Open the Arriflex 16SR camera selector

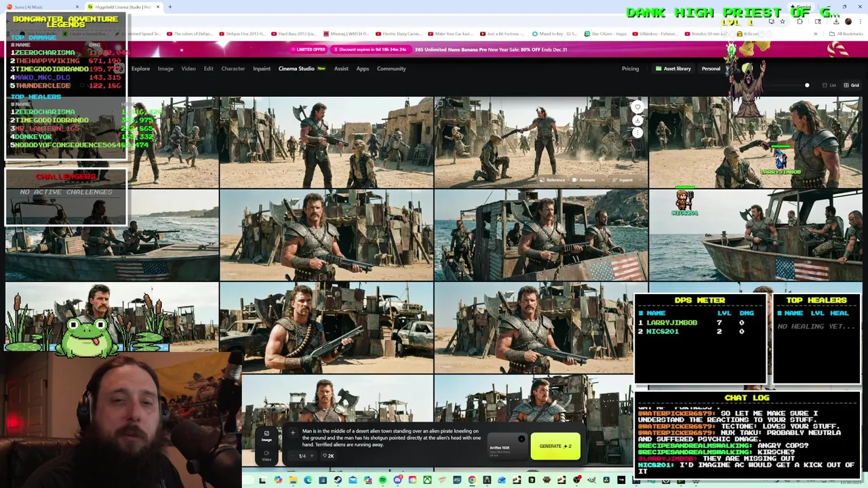coord(507,448)
